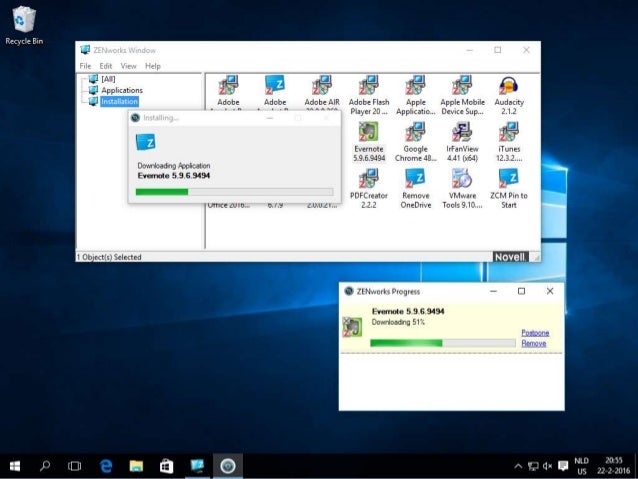638x479 pixels.
Task: Select the Google Chrome 48 icon
Action: 415,142
